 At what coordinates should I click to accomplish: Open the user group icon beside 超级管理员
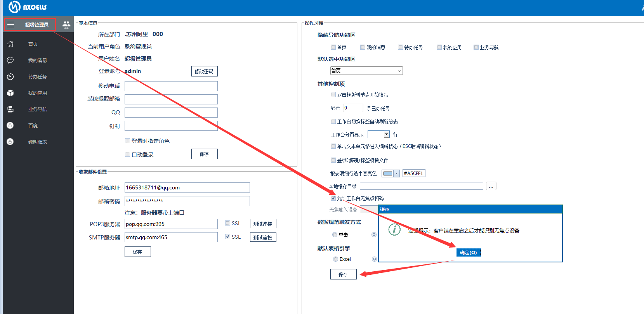pyautogui.click(x=66, y=25)
